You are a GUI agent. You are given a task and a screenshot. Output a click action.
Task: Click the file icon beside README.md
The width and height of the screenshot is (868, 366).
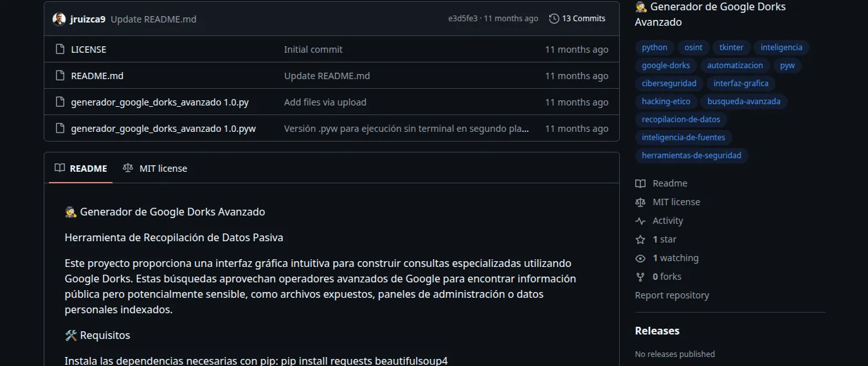coord(60,76)
